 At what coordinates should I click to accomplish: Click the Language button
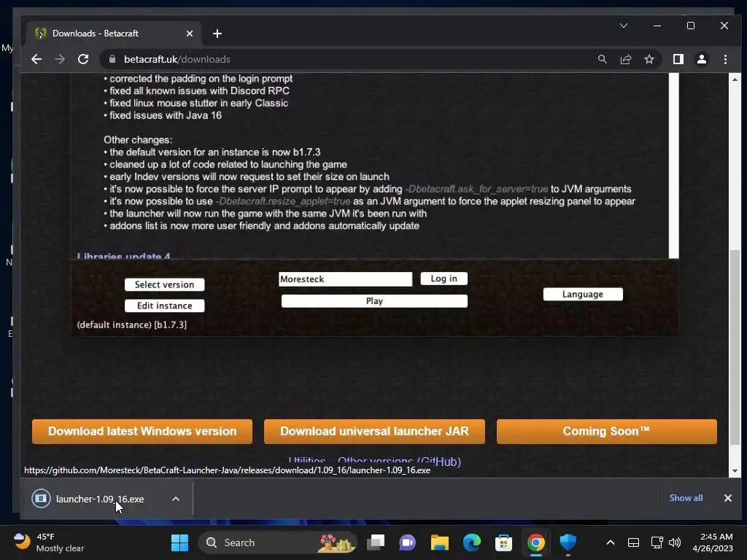pos(583,295)
